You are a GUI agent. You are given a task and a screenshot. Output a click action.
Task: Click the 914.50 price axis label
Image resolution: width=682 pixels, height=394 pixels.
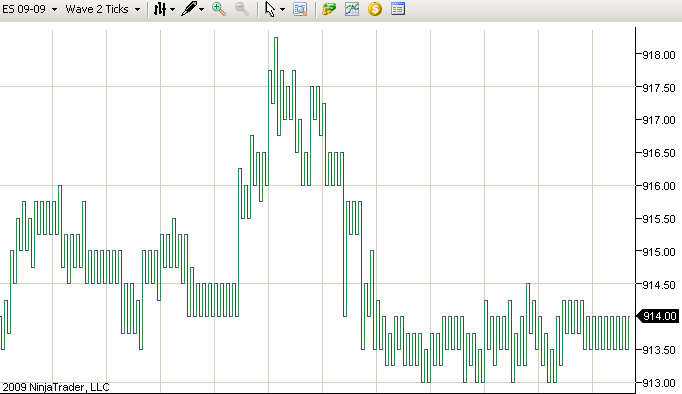[x=659, y=285]
